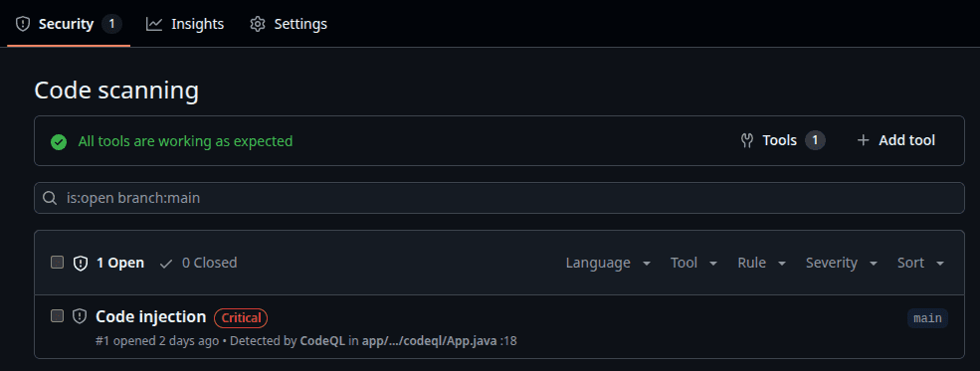Focus the is:open branch:main search field
The image size is (980, 371).
[498, 198]
